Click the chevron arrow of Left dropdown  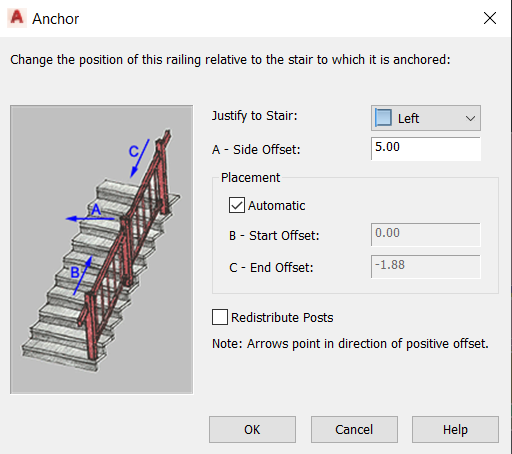point(470,118)
